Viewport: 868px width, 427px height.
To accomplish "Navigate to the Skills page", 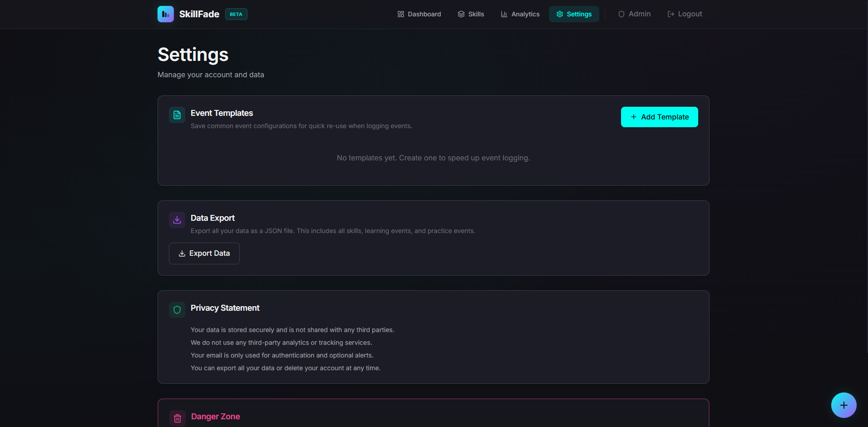I will click(476, 14).
